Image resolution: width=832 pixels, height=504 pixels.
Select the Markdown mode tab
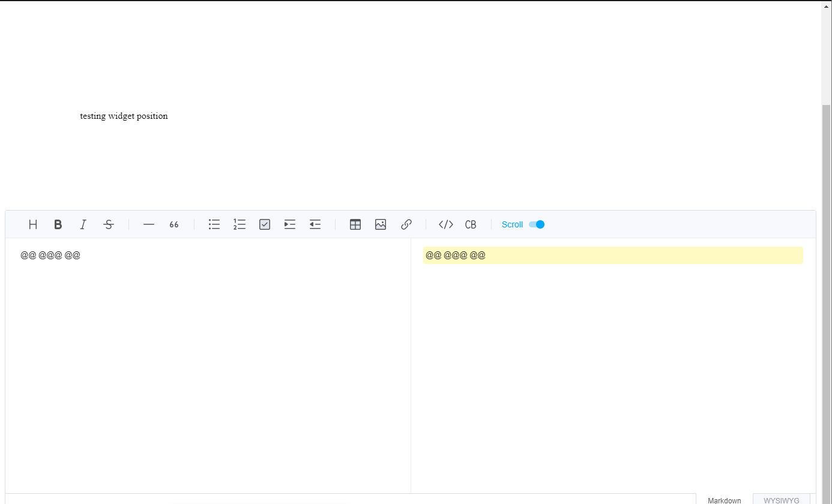coord(725,500)
